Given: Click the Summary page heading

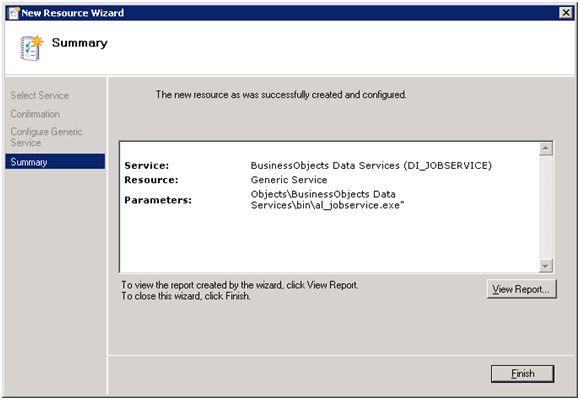Looking at the screenshot, I should [x=80, y=43].
